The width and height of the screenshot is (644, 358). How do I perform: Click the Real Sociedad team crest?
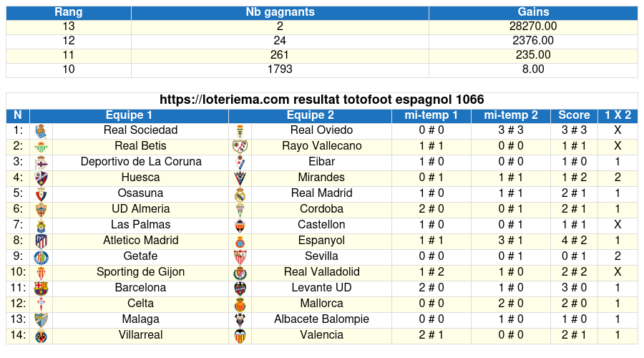[x=41, y=131]
